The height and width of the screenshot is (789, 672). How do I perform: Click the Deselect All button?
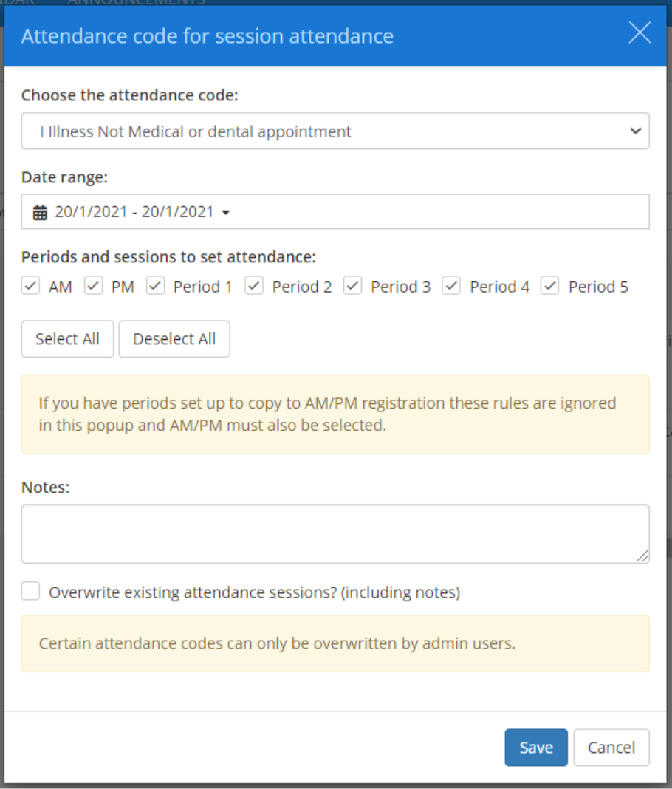[174, 338]
